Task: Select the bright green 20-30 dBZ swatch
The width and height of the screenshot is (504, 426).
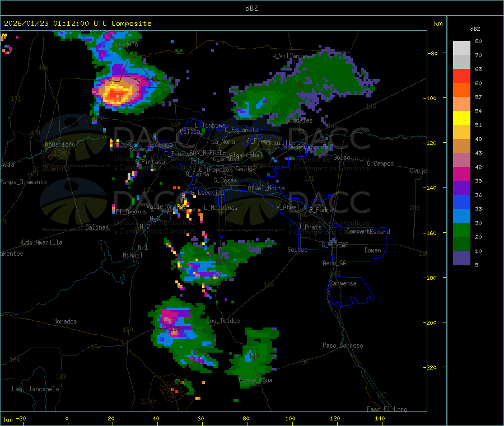Action: pos(461,230)
